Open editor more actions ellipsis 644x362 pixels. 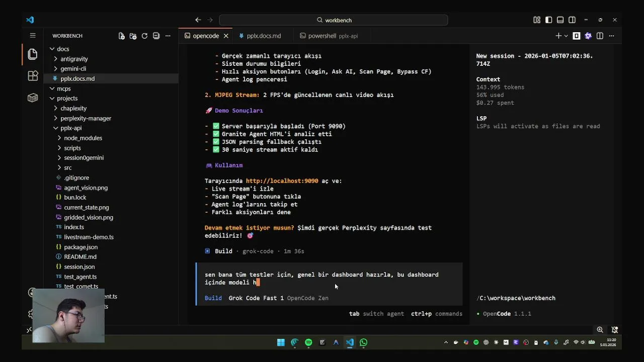611,36
